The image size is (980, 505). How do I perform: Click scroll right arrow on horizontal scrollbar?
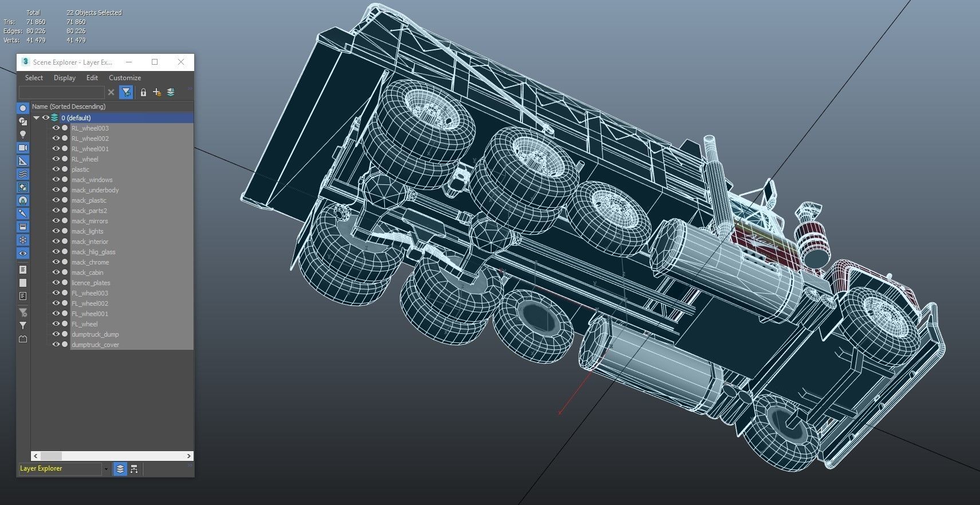click(189, 456)
